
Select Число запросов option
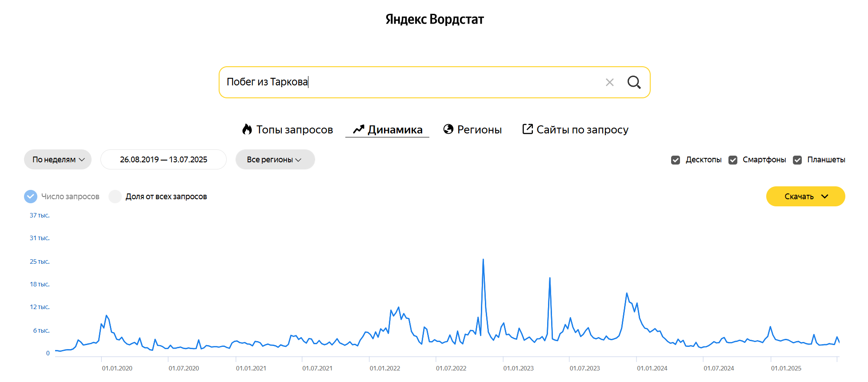tap(31, 197)
